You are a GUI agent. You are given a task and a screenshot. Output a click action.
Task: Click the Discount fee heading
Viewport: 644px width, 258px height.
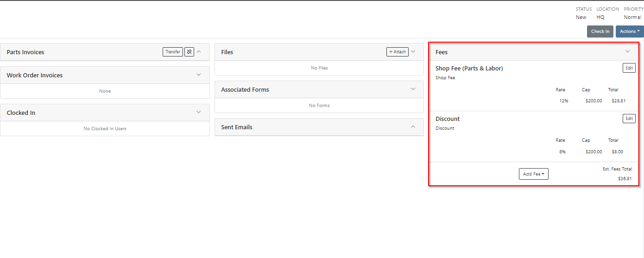coord(448,119)
